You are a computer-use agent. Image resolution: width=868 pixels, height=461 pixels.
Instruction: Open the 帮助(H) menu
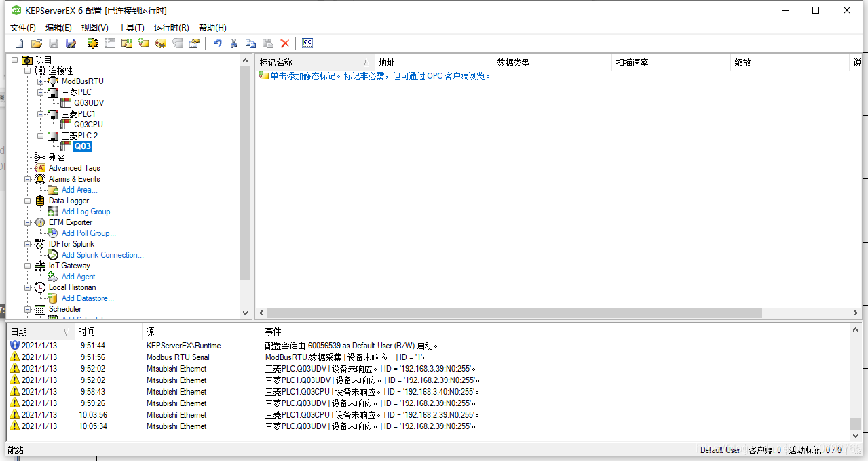(212, 28)
